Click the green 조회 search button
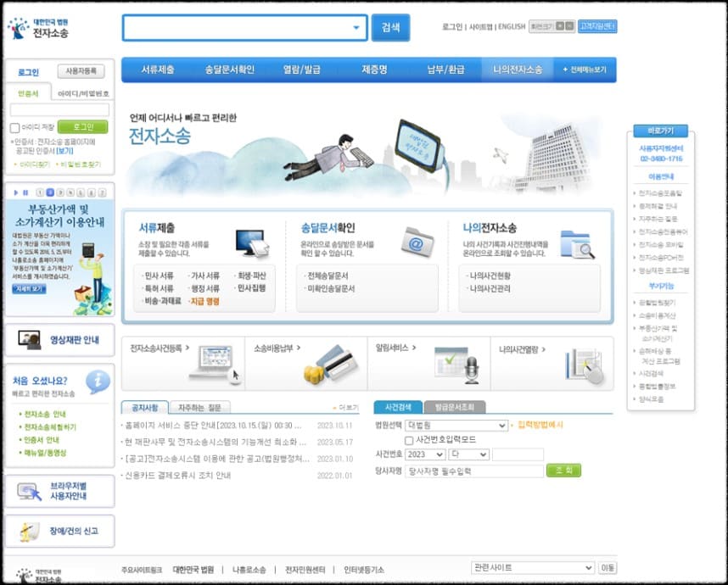Screen dimensions: 728x585 pyautogui.click(x=563, y=471)
